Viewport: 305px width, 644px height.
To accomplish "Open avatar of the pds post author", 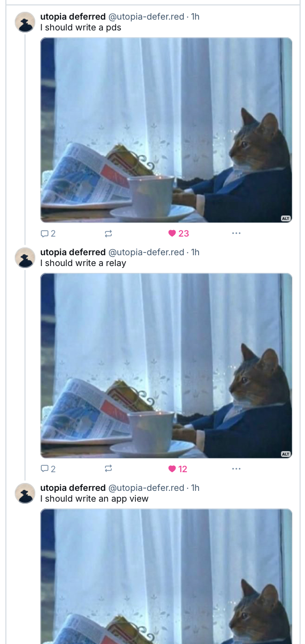I will pyautogui.click(x=25, y=22).
